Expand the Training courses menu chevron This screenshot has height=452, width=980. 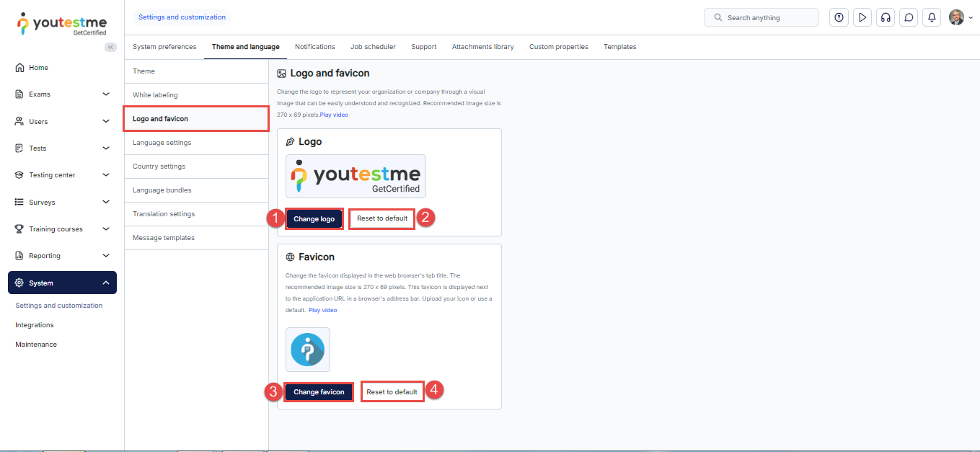(x=106, y=229)
